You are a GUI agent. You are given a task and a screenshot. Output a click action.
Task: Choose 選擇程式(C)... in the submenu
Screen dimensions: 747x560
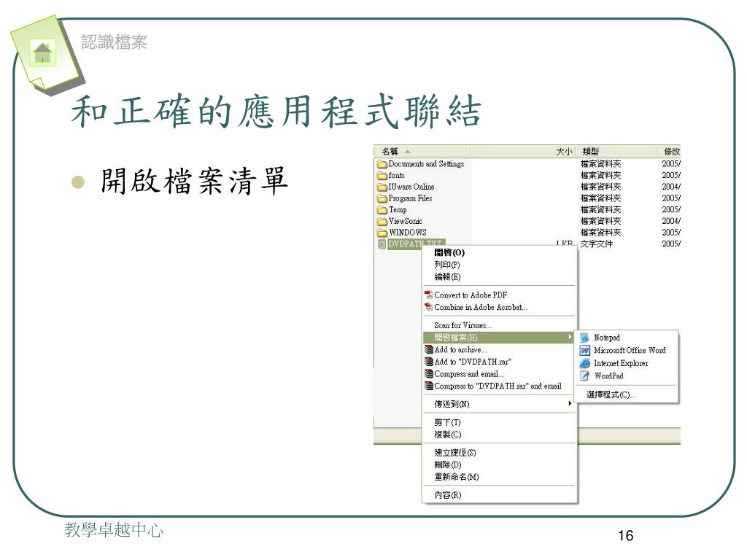627,394
